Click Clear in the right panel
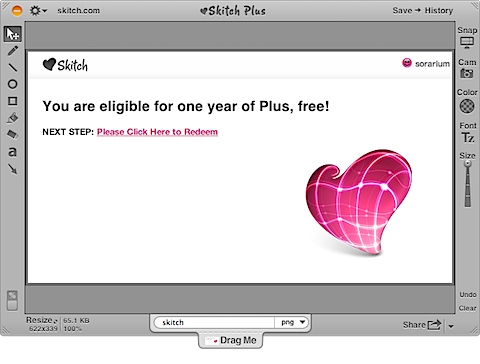Screen dimensions: 480x364 467,308
